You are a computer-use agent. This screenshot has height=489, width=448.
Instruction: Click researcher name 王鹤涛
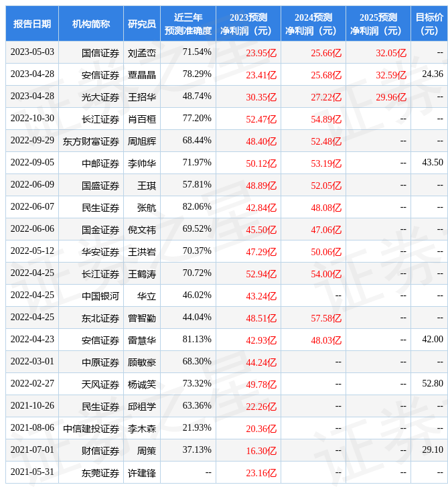(x=142, y=274)
